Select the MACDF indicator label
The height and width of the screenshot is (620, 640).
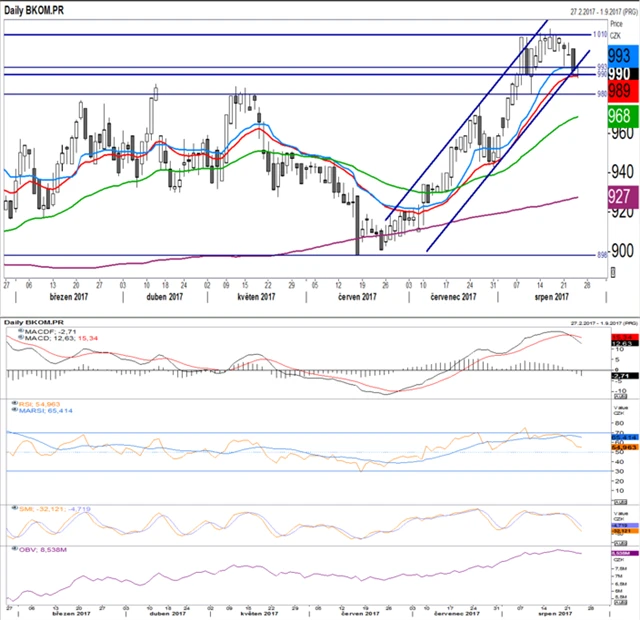[x=43, y=329]
